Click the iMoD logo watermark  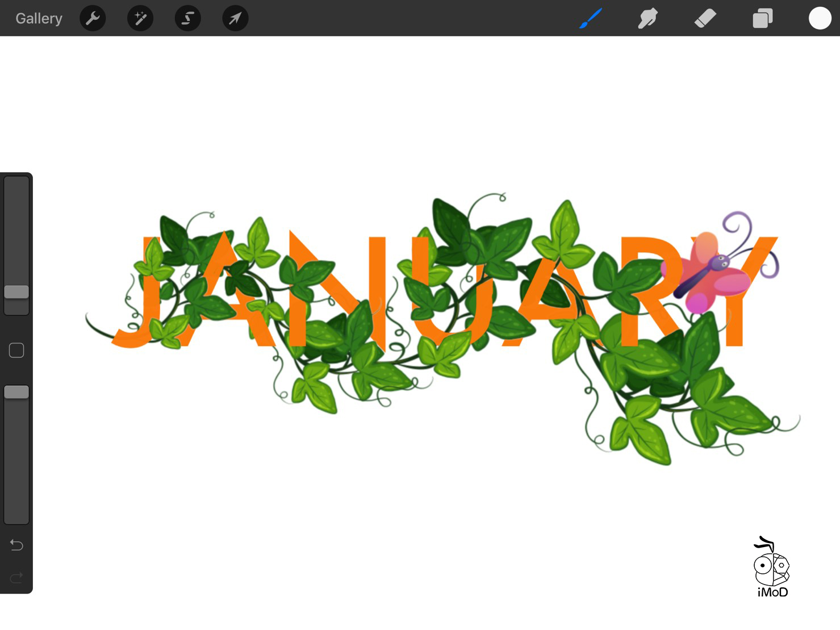772,568
